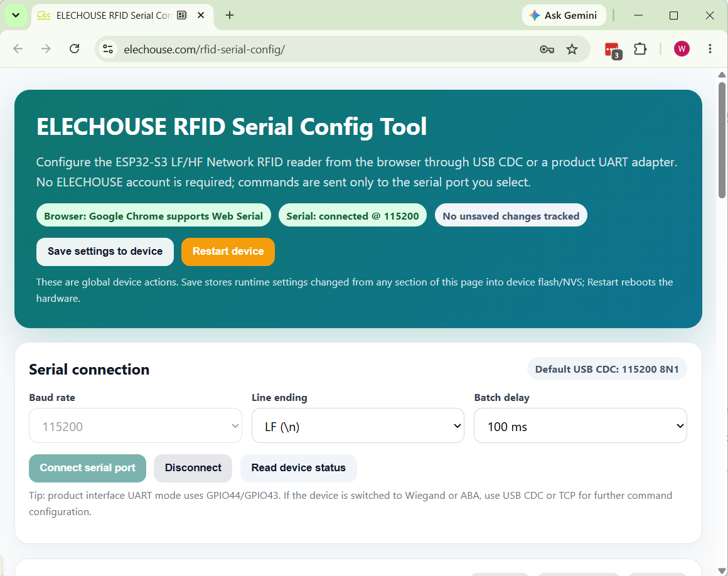Open the profile avatar W
Image resolution: width=728 pixels, height=576 pixels.
682,49
